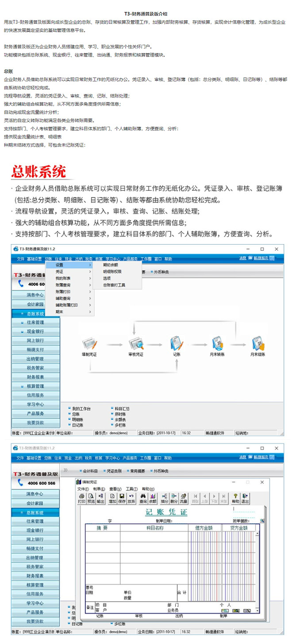
Task: Click 我的工作台 link in upper window
Action: click(81, 409)
